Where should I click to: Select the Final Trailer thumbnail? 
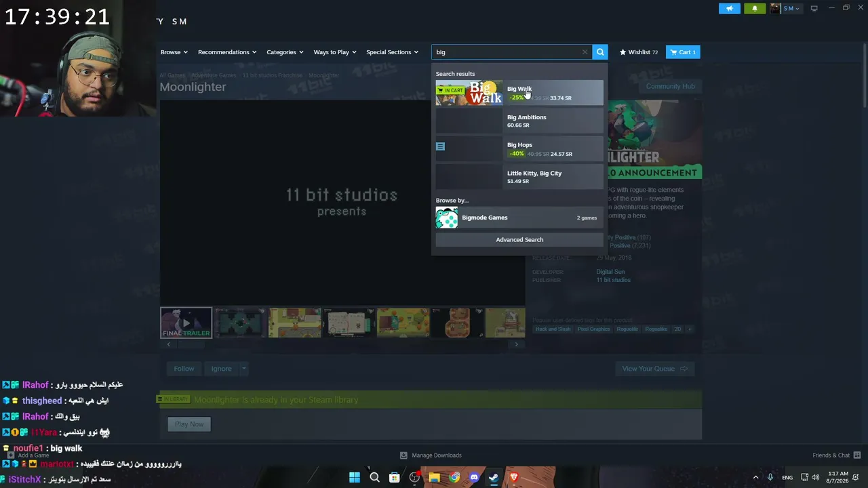pyautogui.click(x=186, y=323)
